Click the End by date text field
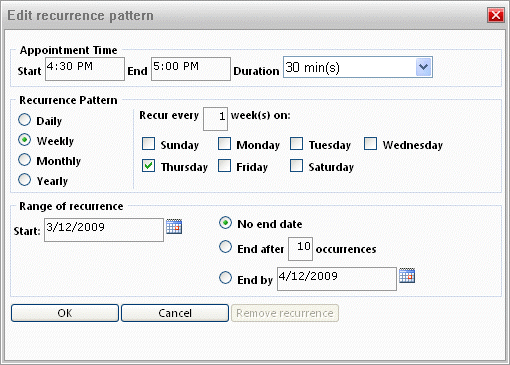Image resolution: width=510 pixels, height=365 pixels. pyautogui.click(x=337, y=279)
